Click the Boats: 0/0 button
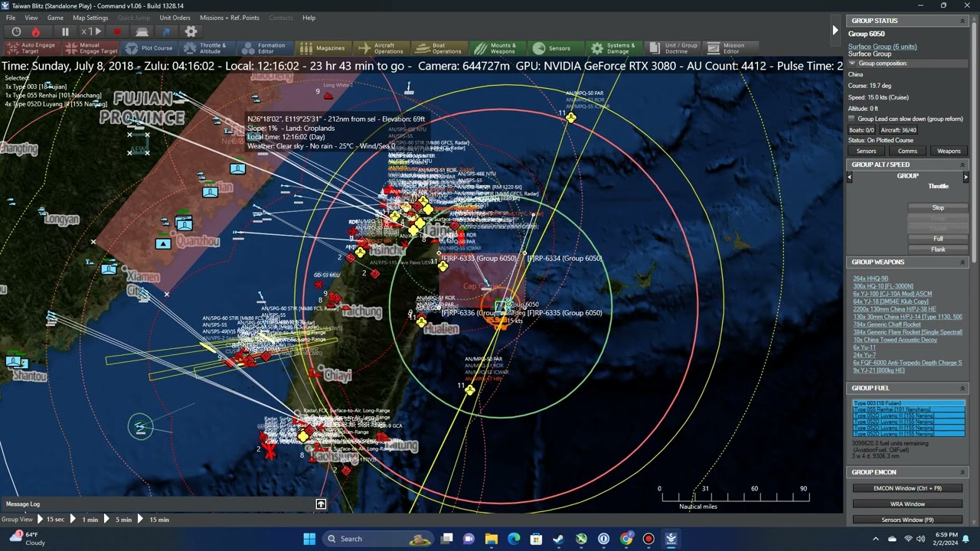Viewport: 980px width, 551px height. click(x=861, y=130)
